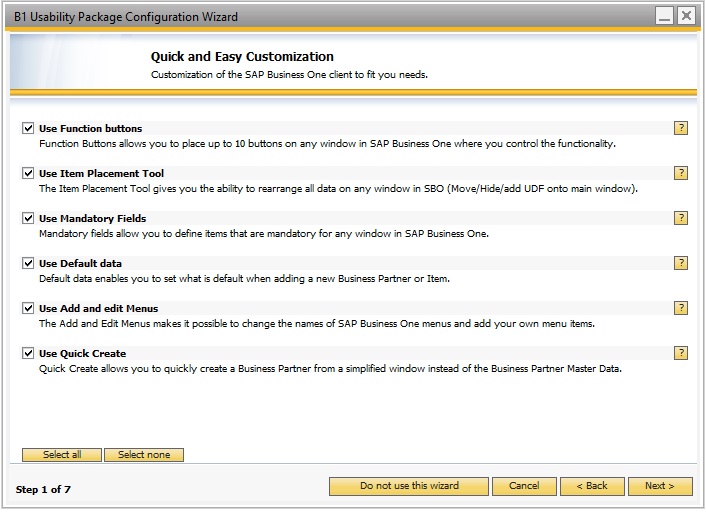The width and height of the screenshot is (706, 512).
Task: Open help for Use Mandatory Fields
Action: [680, 218]
